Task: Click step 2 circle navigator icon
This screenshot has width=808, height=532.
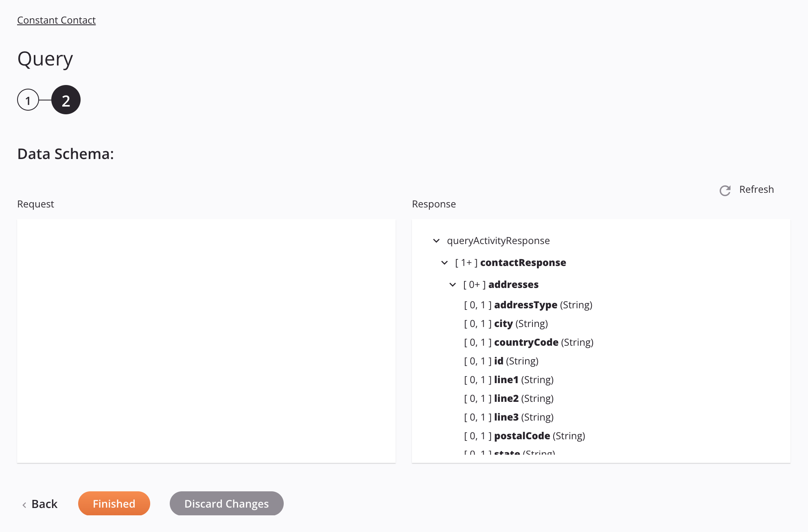Action: pos(66,100)
